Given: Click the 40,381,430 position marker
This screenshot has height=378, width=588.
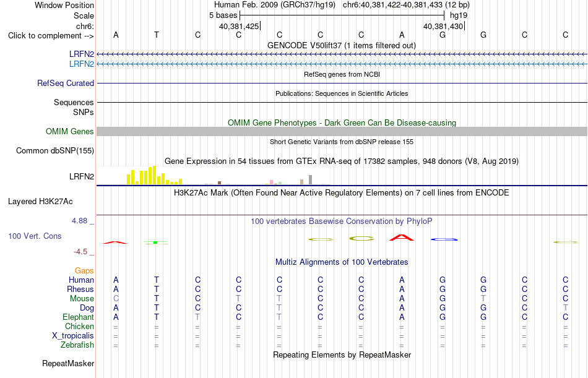Looking at the screenshot, I should (x=443, y=26).
